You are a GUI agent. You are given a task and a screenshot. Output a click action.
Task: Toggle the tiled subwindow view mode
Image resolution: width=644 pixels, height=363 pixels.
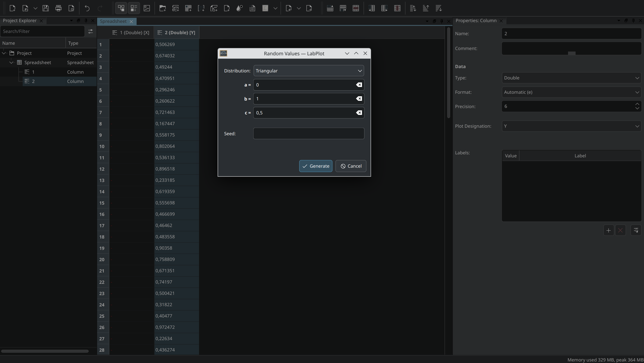[121, 8]
